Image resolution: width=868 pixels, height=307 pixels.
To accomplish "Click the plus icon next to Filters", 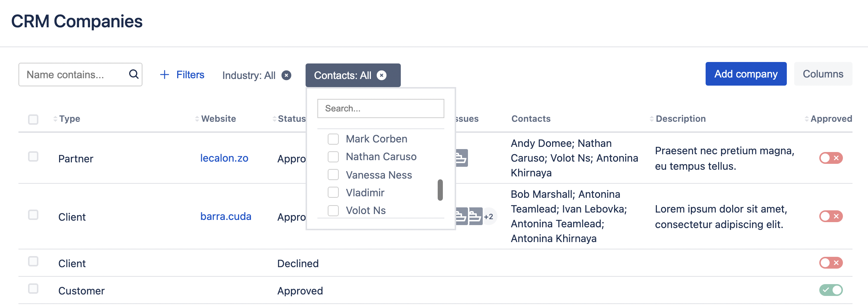I will coord(164,75).
